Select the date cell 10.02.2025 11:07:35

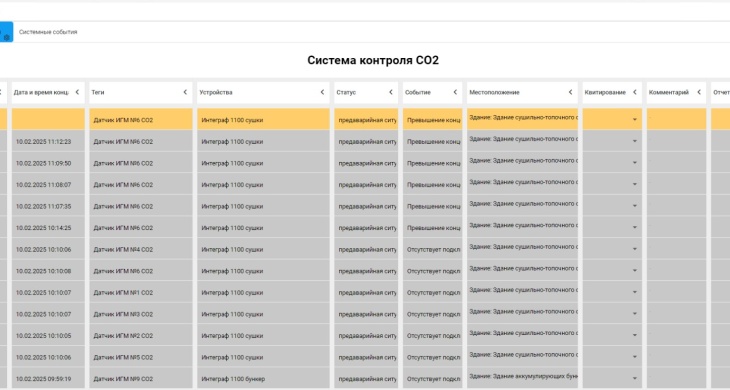click(x=48, y=206)
